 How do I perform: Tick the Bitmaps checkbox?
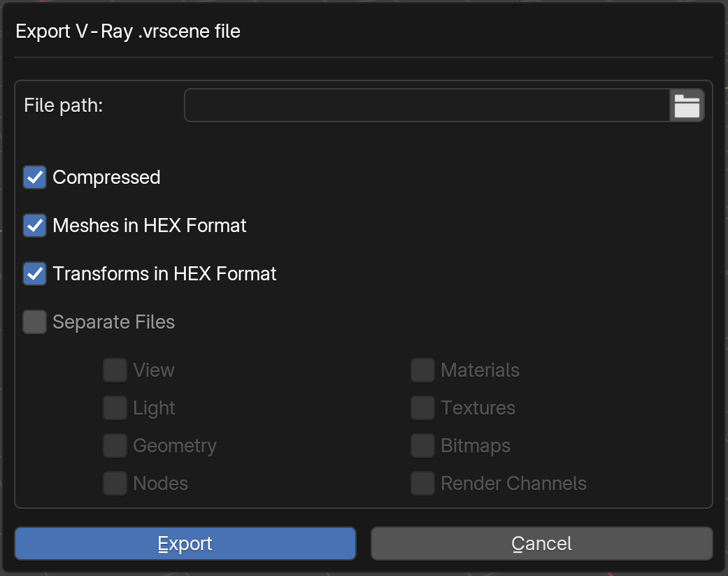coord(422,445)
